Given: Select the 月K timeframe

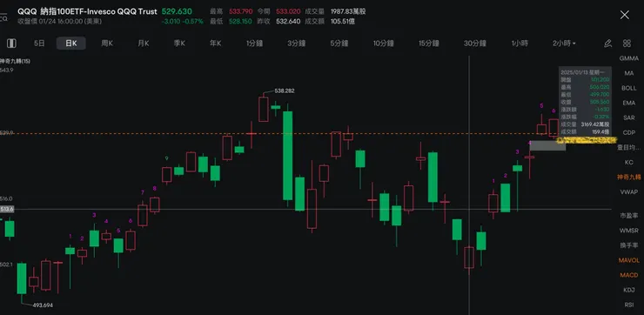Looking at the screenshot, I should (144, 44).
